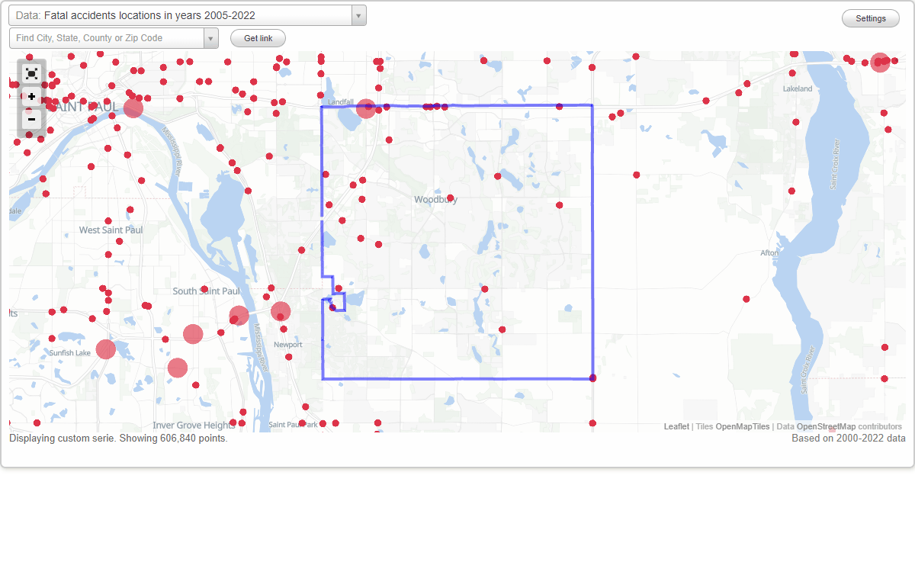Open the Settings button
Image resolution: width=915 pixels, height=588 pixels.
tap(871, 19)
